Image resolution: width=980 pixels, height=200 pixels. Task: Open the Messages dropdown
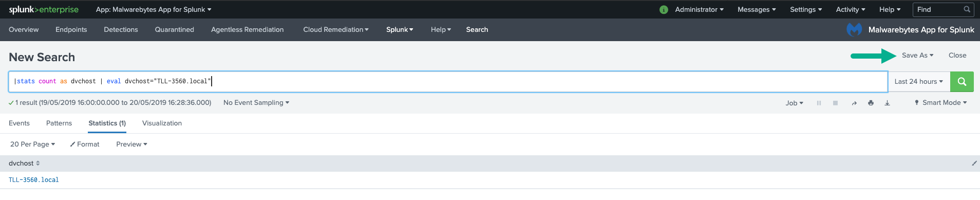757,9
